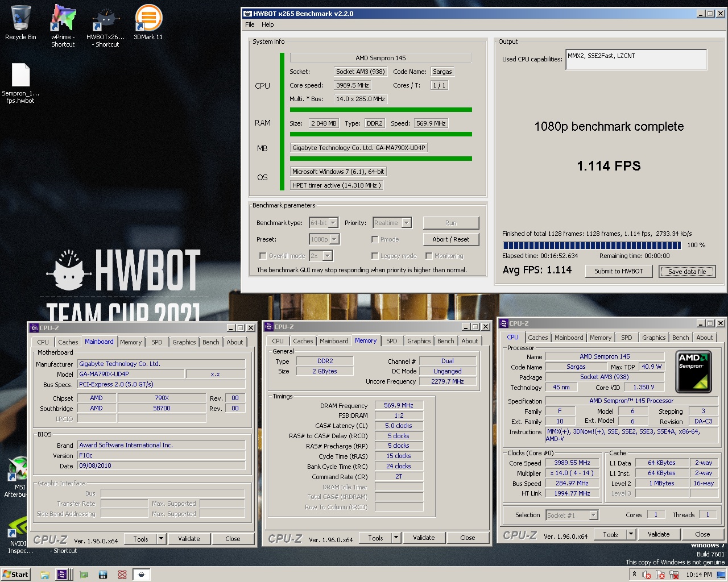Switch to CPU tab in Memory CPU-Z

coord(278,341)
